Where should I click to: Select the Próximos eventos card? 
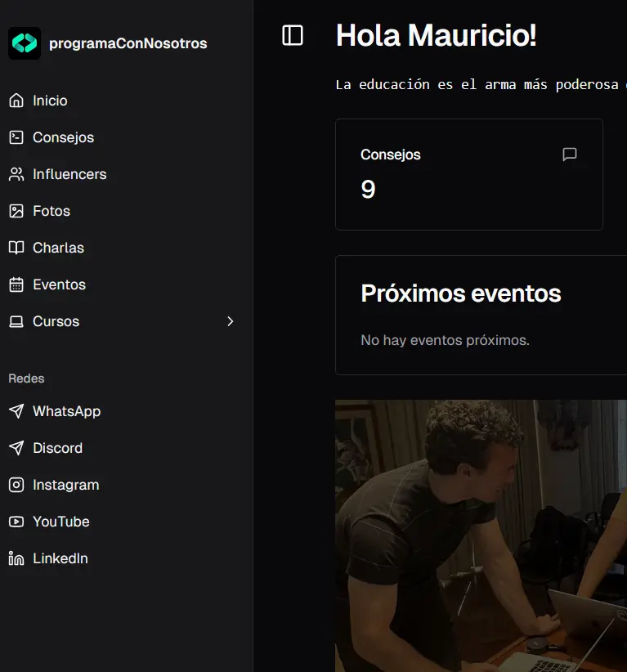pyautogui.click(x=481, y=315)
